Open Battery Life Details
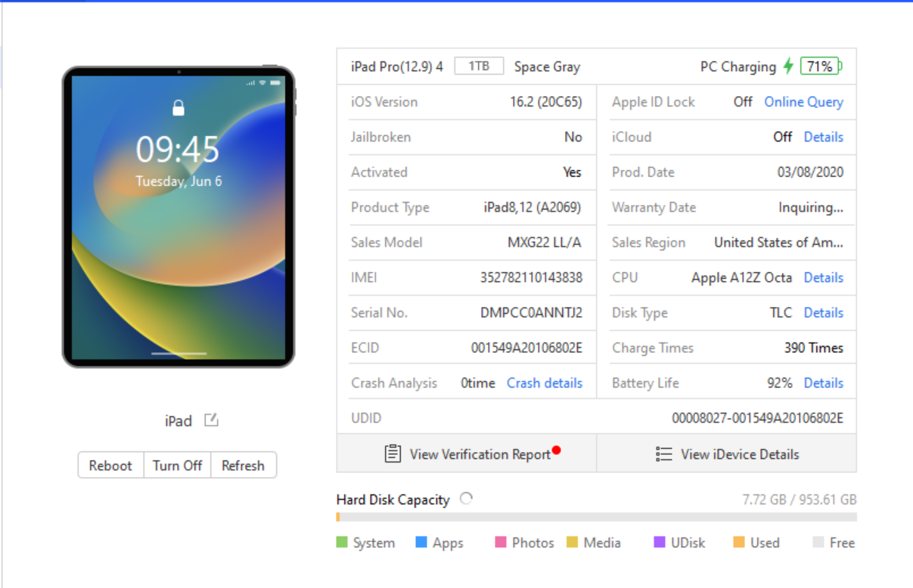This screenshot has height=588, width=913. [x=824, y=382]
